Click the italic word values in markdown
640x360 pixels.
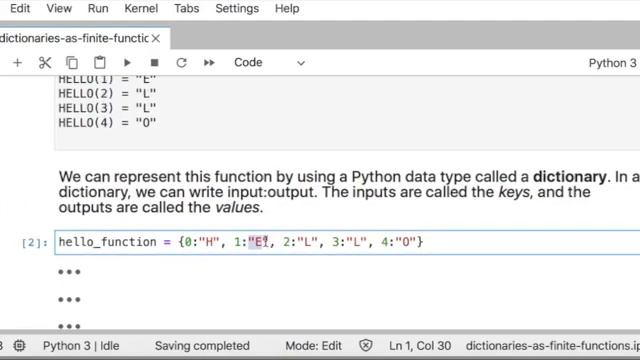pos(237,207)
